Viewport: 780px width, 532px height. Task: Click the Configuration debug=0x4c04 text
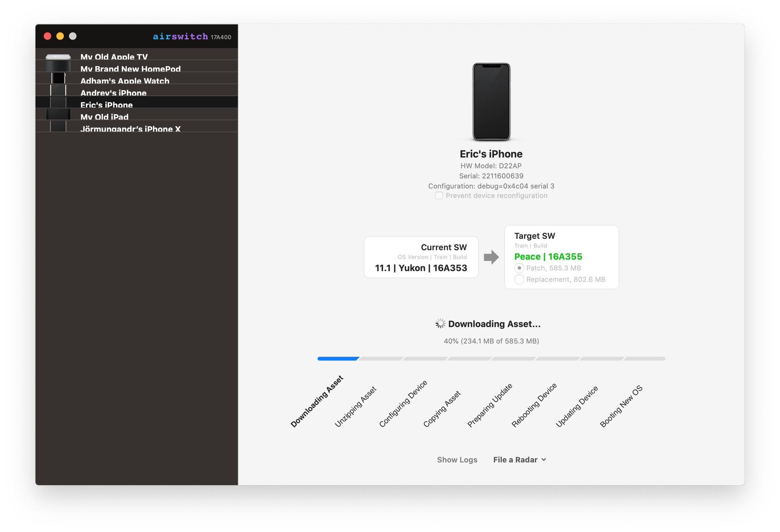[491, 186]
